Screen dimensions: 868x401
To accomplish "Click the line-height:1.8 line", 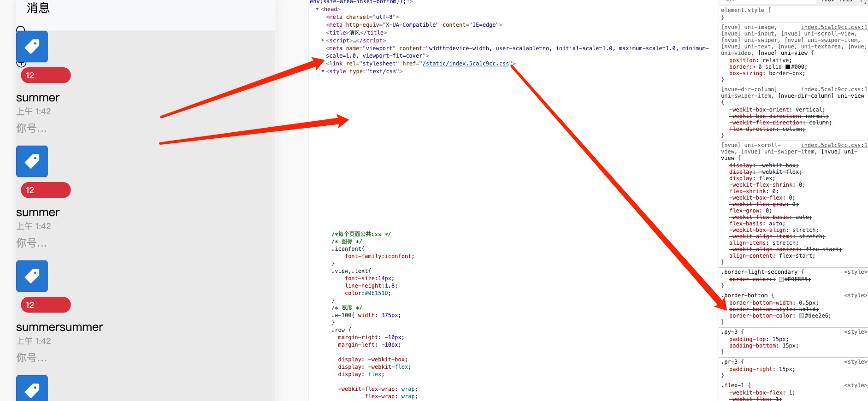I will pyautogui.click(x=371, y=286).
